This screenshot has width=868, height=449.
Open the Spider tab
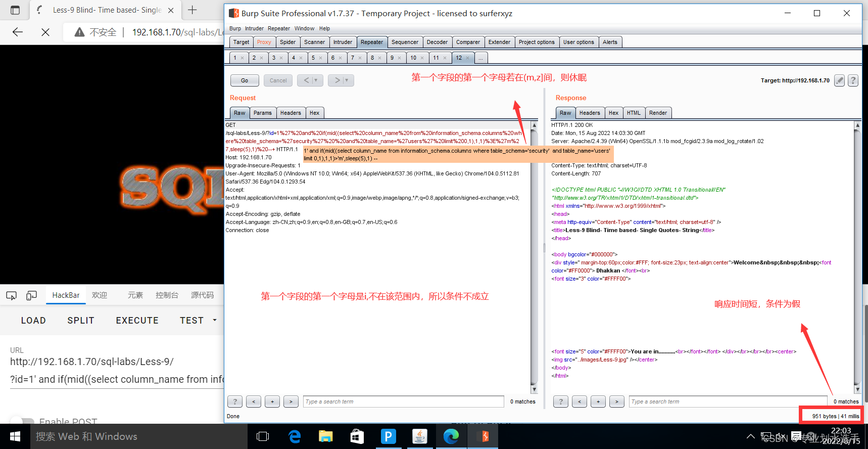pos(287,42)
